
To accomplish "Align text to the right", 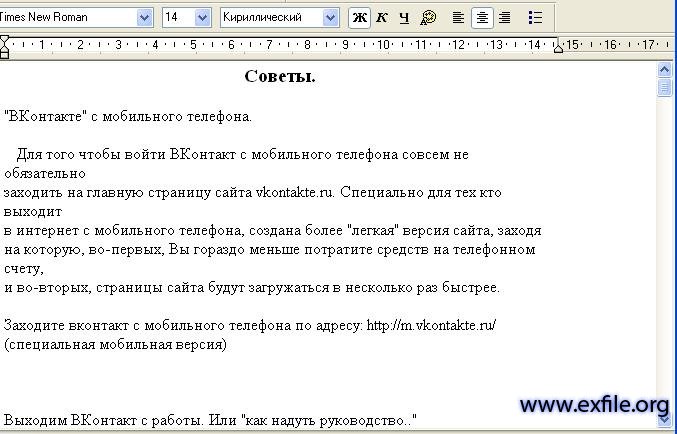I will pyautogui.click(x=505, y=18).
